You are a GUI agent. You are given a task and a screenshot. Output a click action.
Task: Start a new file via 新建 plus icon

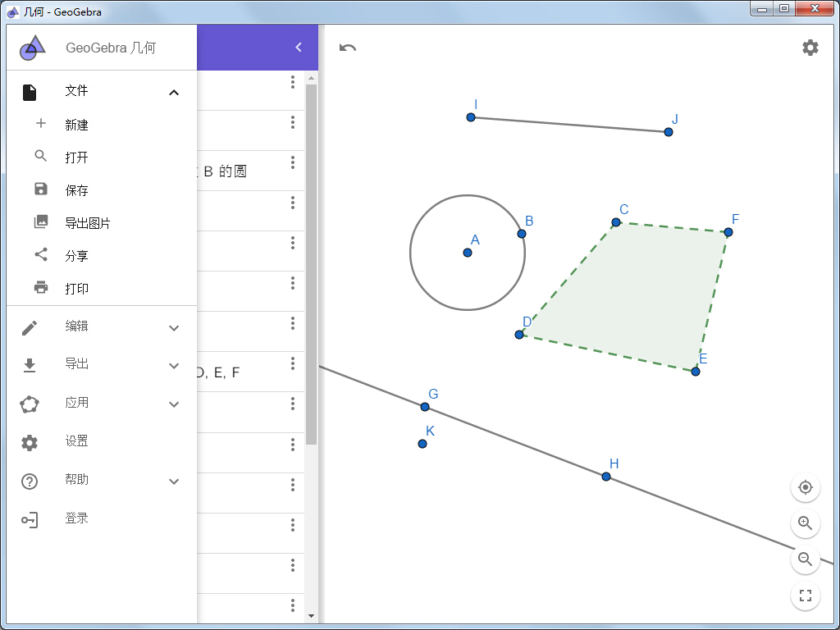click(40, 124)
